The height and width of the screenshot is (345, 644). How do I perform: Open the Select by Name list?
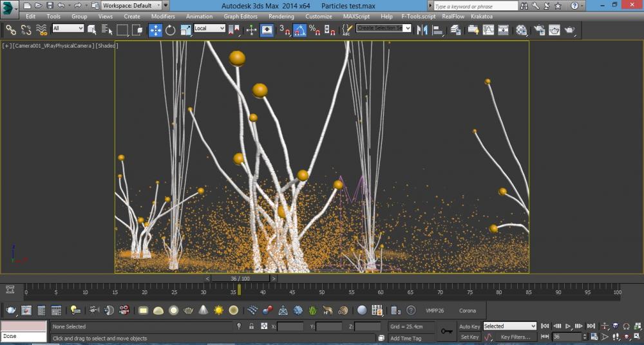coord(106,30)
